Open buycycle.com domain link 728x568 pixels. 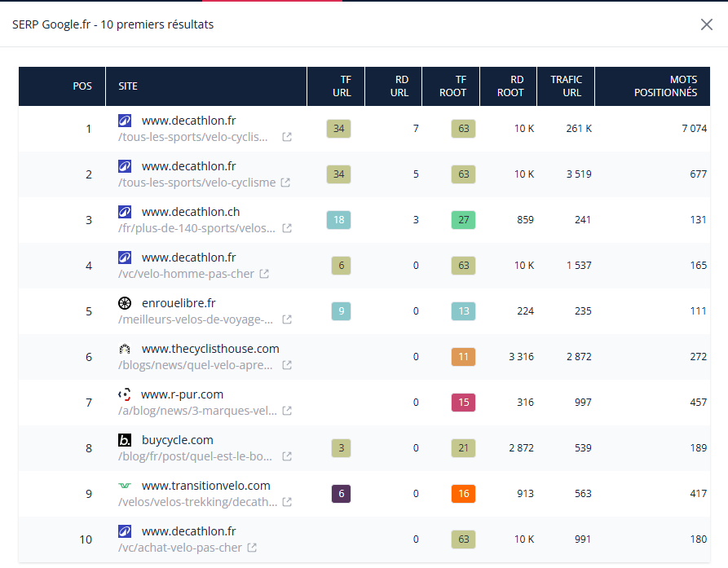pos(178,440)
